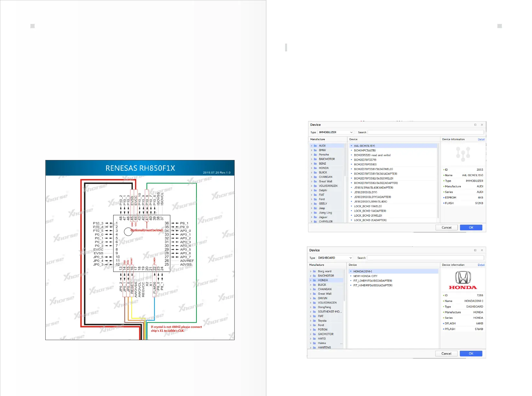Click the FOTON folder icon
Image resolution: width=532 pixels, height=396 pixels.
point(314,330)
